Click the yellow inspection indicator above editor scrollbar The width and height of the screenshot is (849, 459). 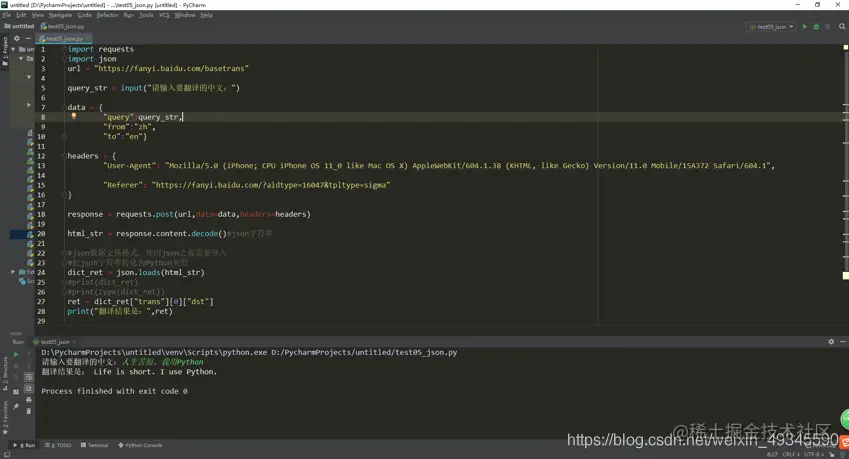tap(845, 48)
